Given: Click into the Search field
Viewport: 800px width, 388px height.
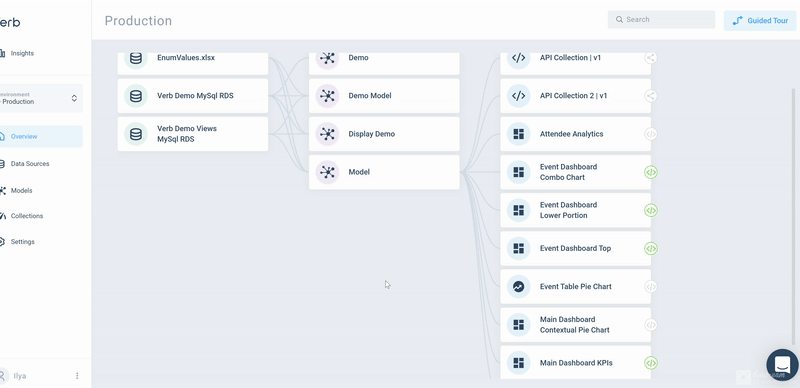Looking at the screenshot, I should (x=661, y=19).
